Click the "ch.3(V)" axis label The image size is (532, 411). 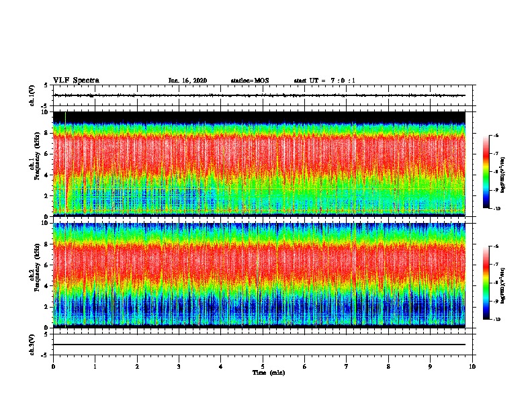pyautogui.click(x=32, y=345)
